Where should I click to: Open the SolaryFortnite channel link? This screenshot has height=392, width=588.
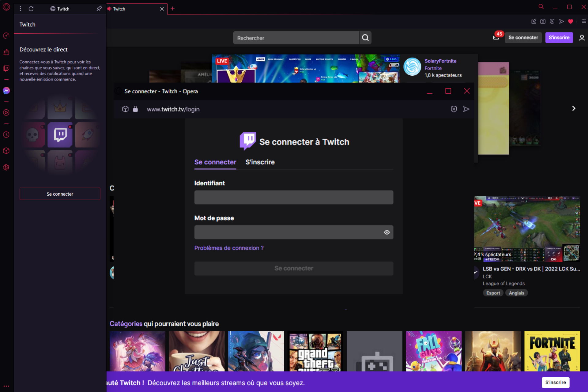coord(440,61)
